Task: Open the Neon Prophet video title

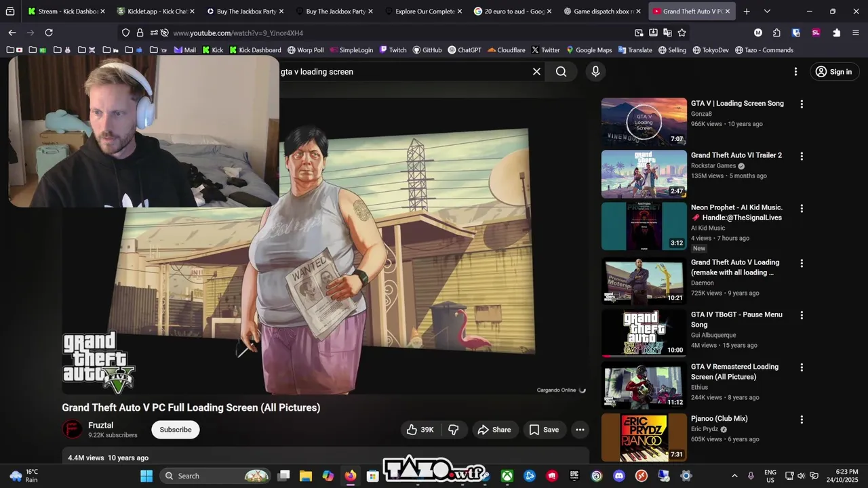Action: (736, 212)
